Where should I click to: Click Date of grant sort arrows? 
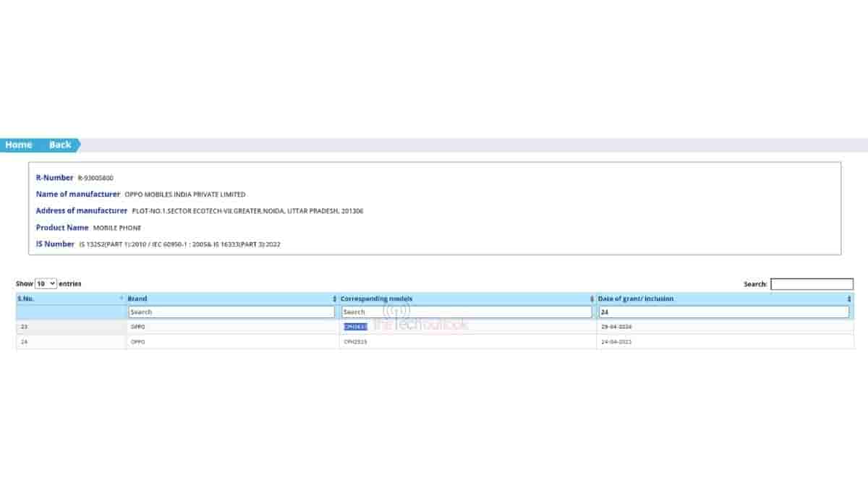coord(849,299)
